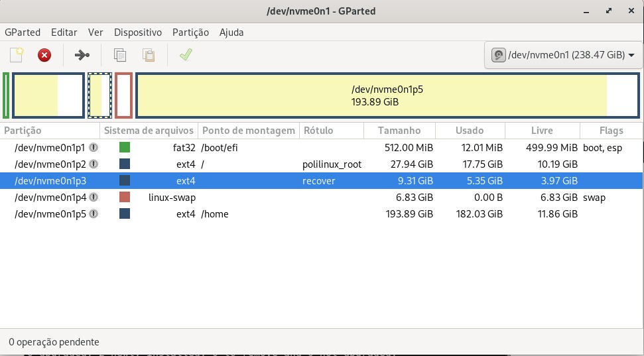The image size is (644, 356).
Task: Open the Ver menu
Action: pyautogui.click(x=96, y=32)
